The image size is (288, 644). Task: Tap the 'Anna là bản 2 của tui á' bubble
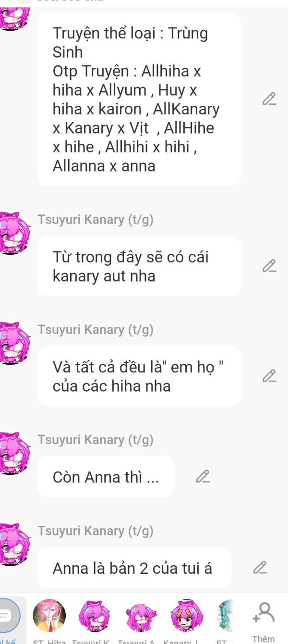pyautogui.click(x=134, y=568)
